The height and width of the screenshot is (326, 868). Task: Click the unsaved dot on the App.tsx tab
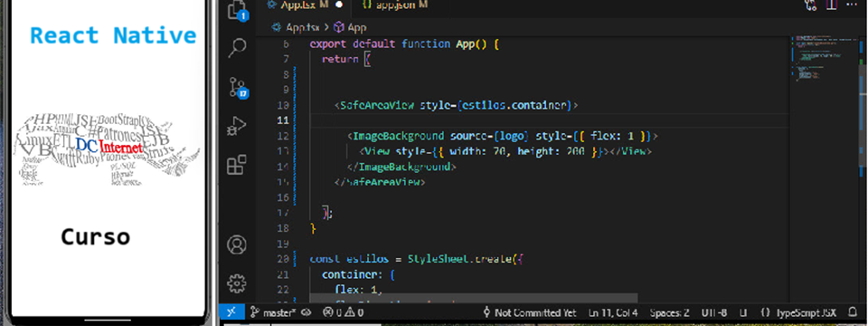[339, 5]
